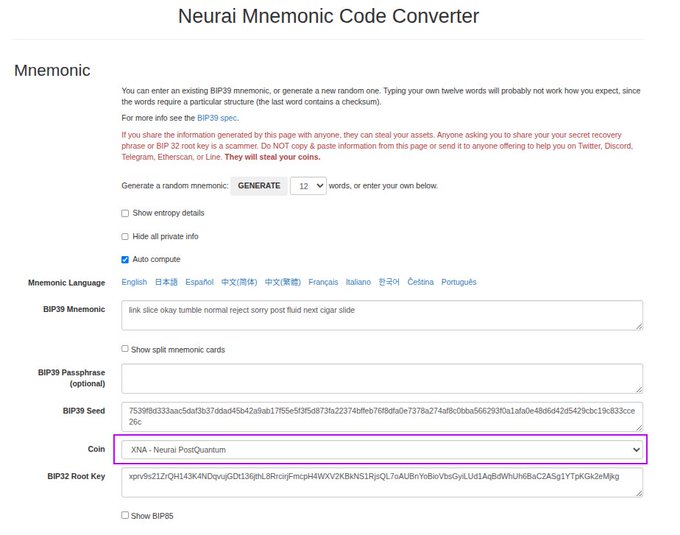Screen dimensions: 680x535
Task: Click the GENERATE mnemonic button
Action: pyautogui.click(x=258, y=186)
